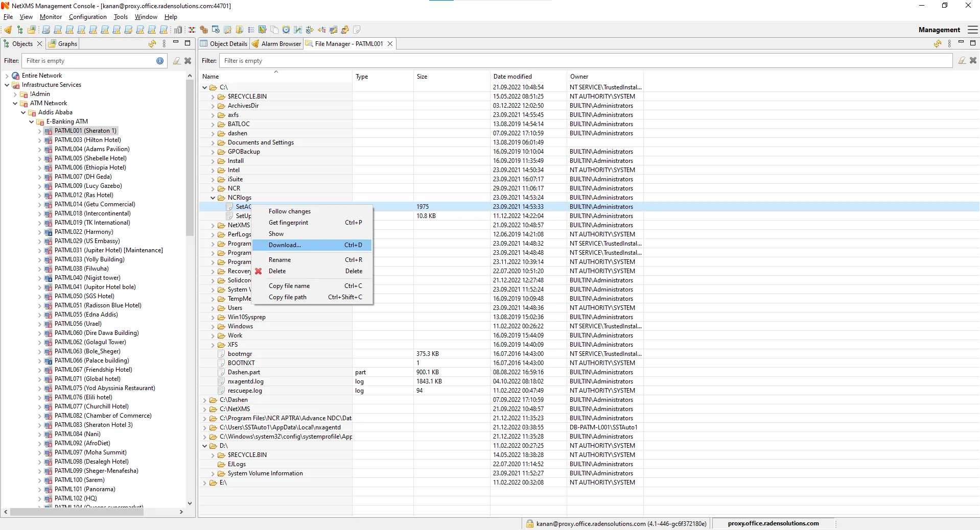The height and width of the screenshot is (530, 980).
Task: Refresh the File Manager view
Action: 938,44
